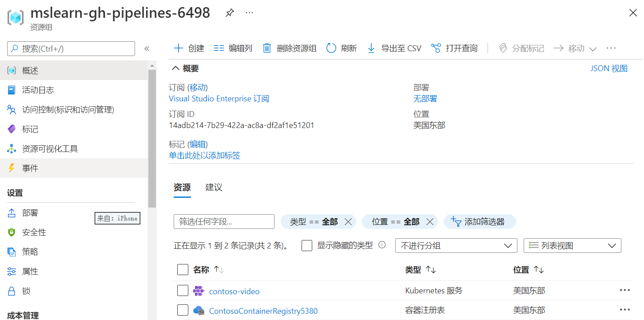The width and height of the screenshot is (644, 320).
Task: Open more actions for contoso-video row
Action: pos(624,290)
